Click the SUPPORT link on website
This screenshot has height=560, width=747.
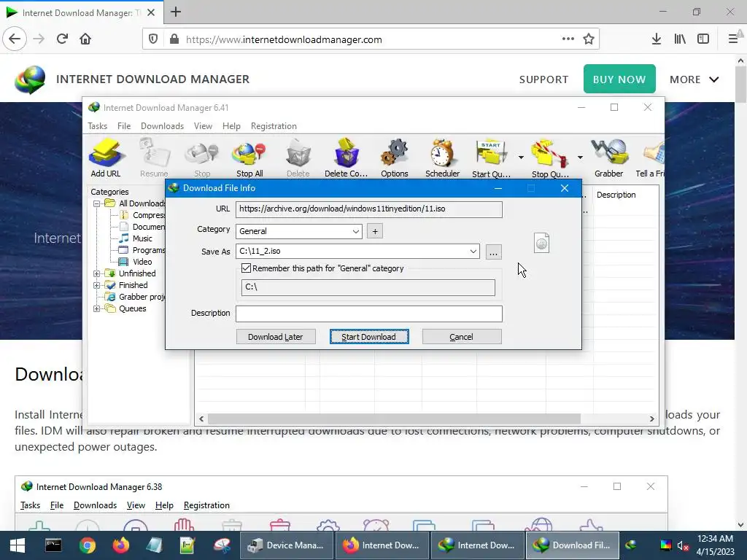(543, 79)
